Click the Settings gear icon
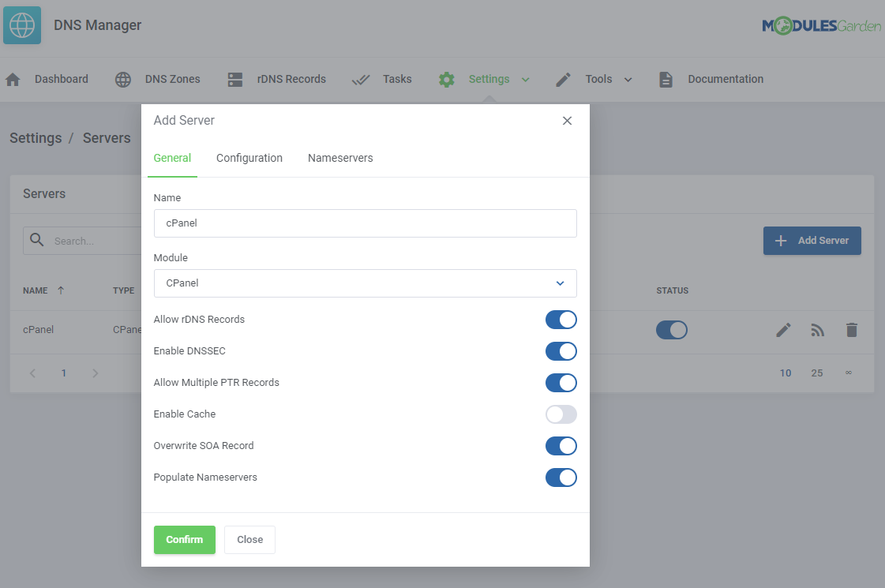This screenshot has width=885, height=588. [x=447, y=80]
